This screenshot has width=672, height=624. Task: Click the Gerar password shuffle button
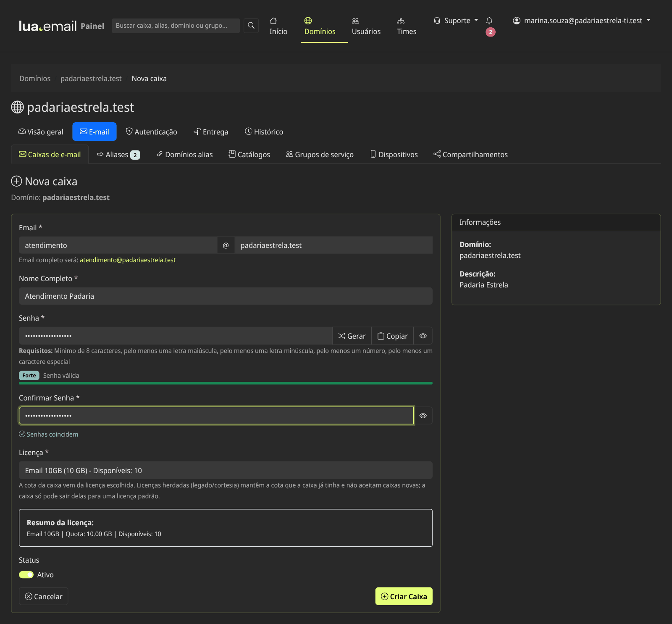[x=352, y=336]
